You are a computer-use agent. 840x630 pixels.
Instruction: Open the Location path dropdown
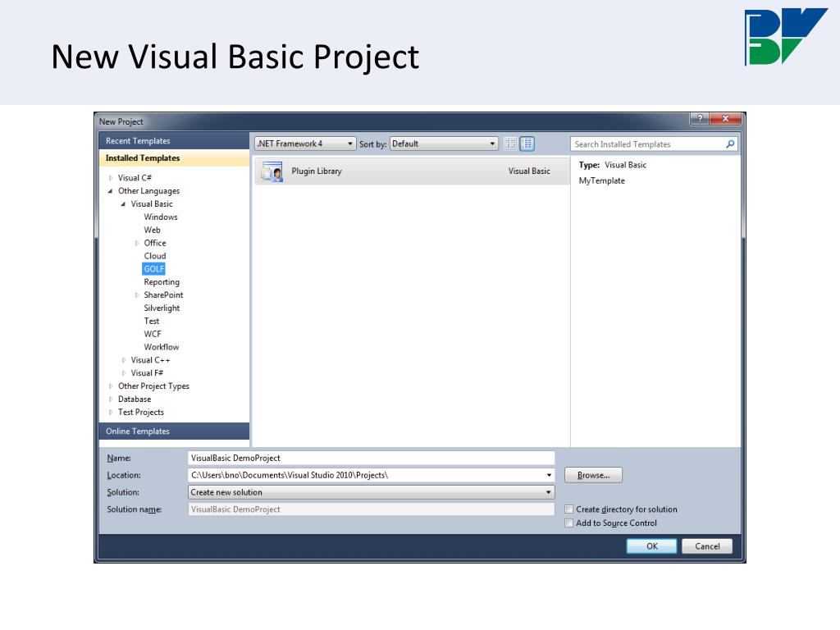(x=549, y=475)
